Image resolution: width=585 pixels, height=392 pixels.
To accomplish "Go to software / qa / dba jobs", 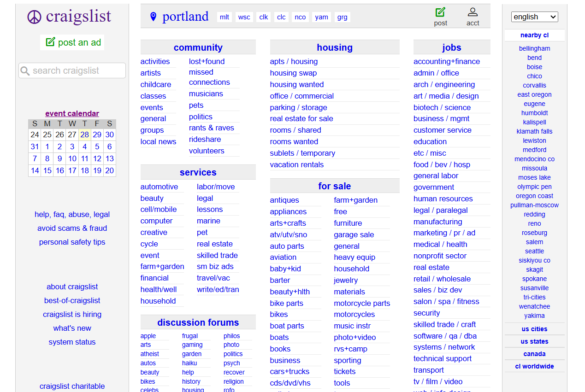I will (445, 336).
